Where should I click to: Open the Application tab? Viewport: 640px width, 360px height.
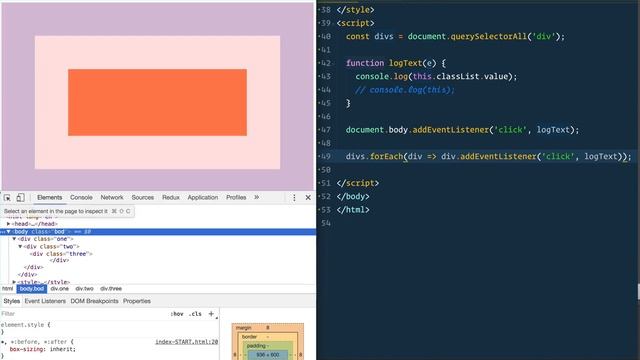point(202,198)
